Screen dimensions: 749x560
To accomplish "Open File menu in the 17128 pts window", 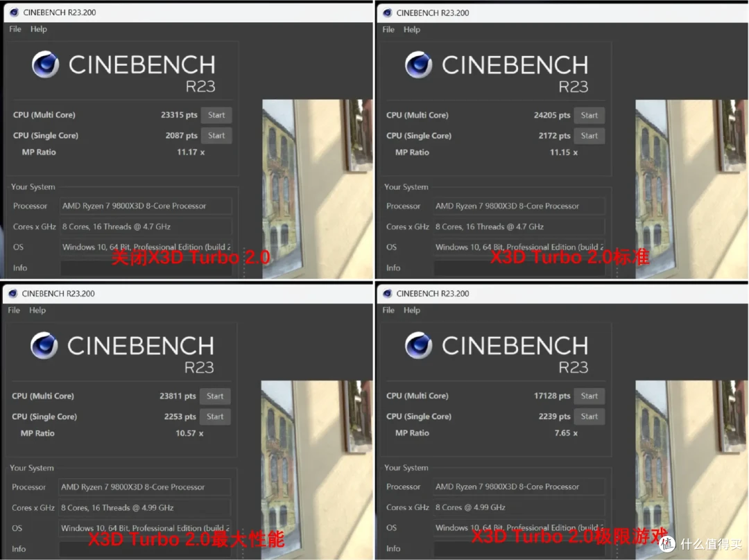I will pyautogui.click(x=388, y=310).
